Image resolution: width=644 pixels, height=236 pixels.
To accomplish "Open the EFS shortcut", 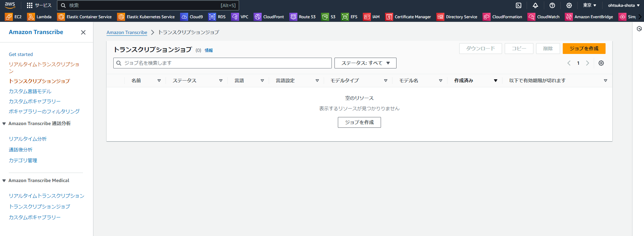I will [349, 17].
